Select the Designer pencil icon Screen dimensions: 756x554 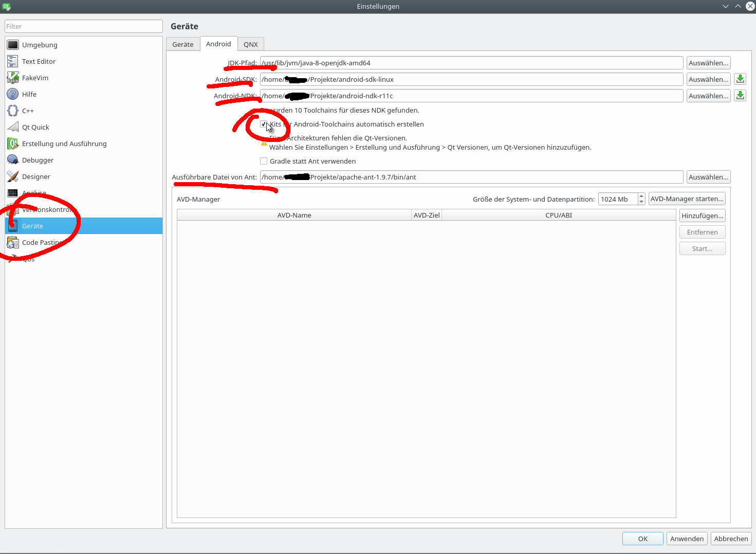pos(13,176)
